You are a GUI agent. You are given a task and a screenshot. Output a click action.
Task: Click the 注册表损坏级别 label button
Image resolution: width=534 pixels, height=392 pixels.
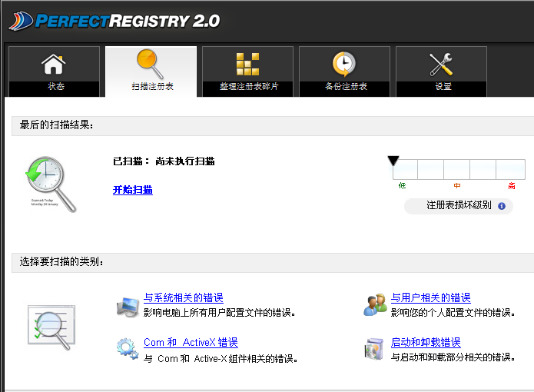click(x=459, y=206)
